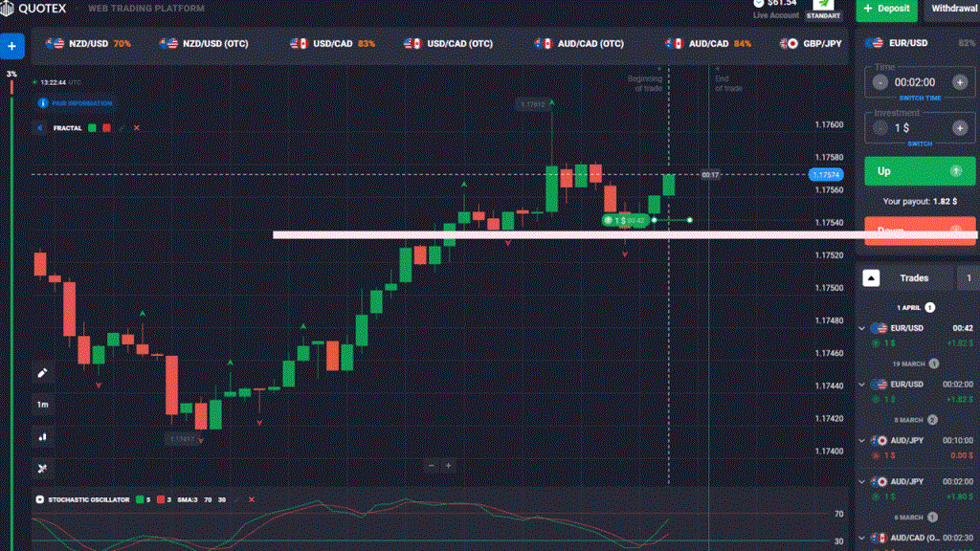The image size is (980, 551).
Task: Click the 0.00 $ result on AUD/JPY trade
Action: (961, 455)
